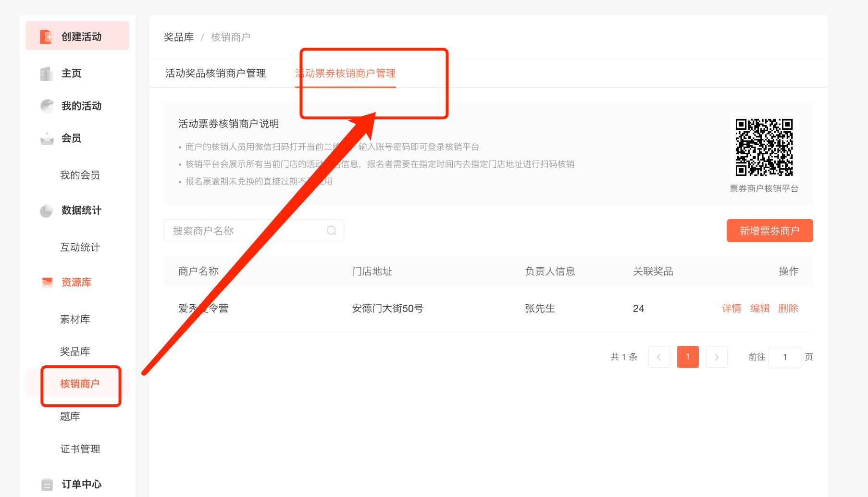This screenshot has width=868, height=497.
Task: Go to the previous page arrow
Action: pyautogui.click(x=658, y=357)
